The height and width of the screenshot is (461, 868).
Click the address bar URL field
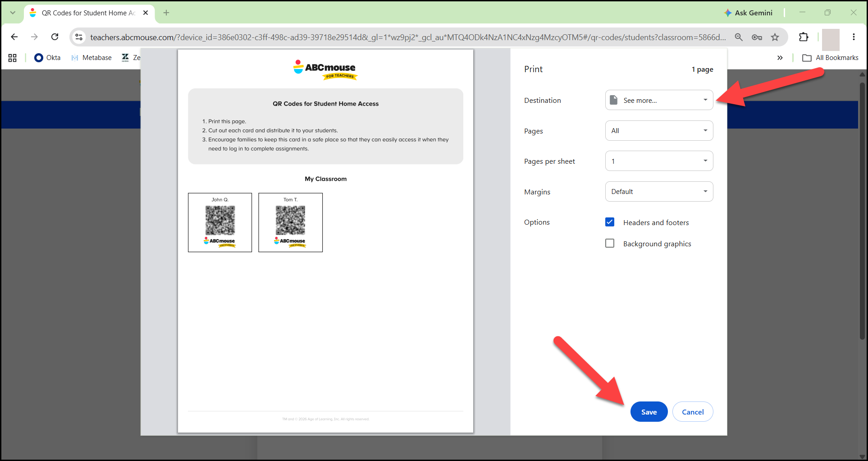coord(408,37)
